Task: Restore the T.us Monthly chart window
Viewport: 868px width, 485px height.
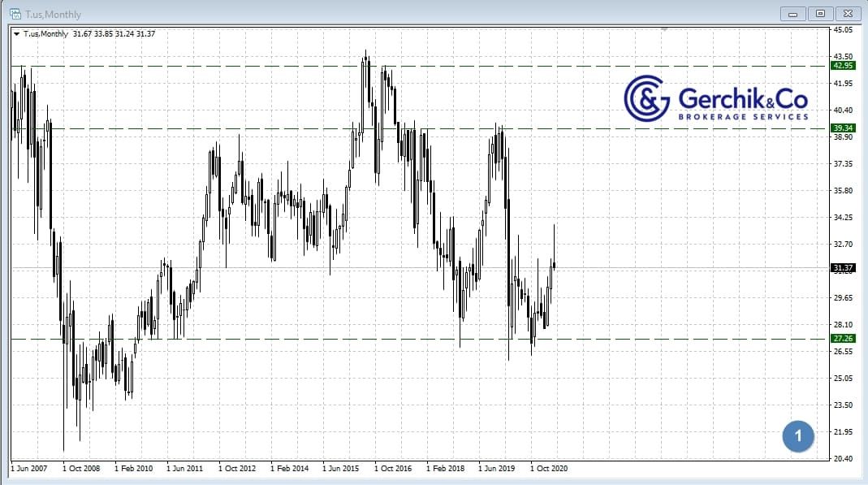Action: click(820, 14)
